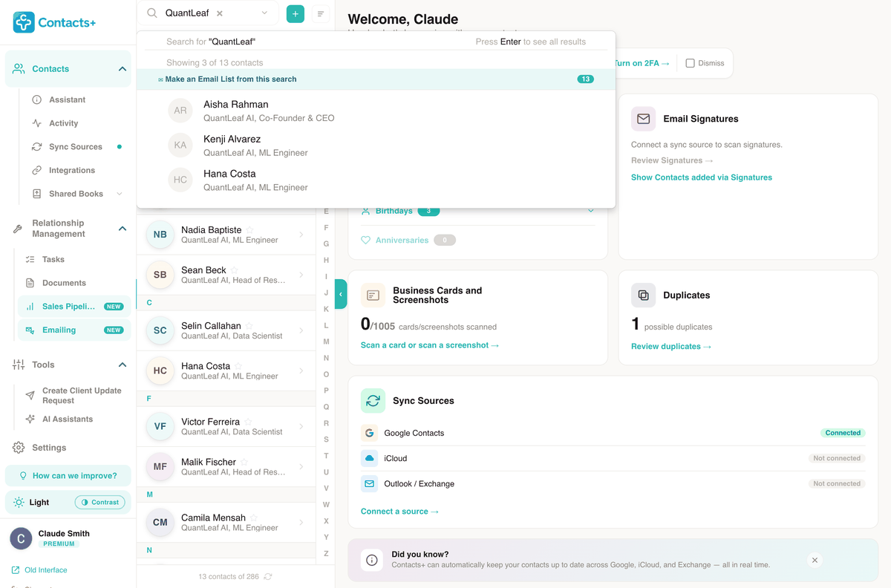Click the Turn on 2FA link
The image size is (891, 588).
641,63
